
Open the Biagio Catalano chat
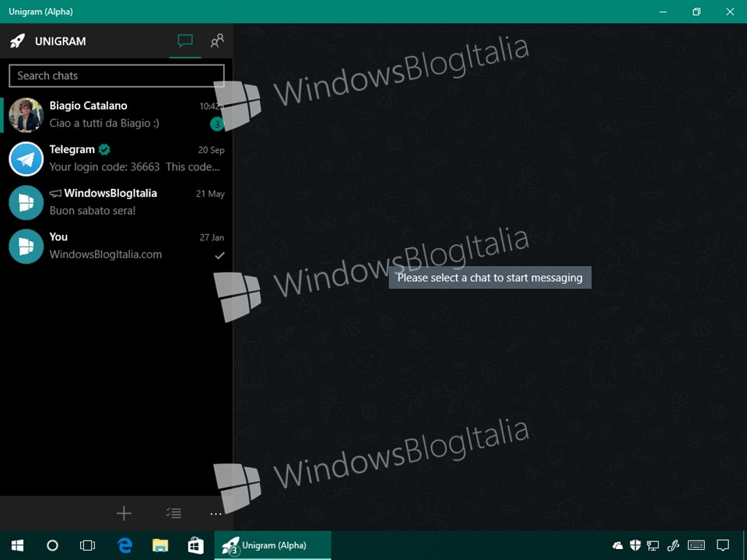[116, 115]
